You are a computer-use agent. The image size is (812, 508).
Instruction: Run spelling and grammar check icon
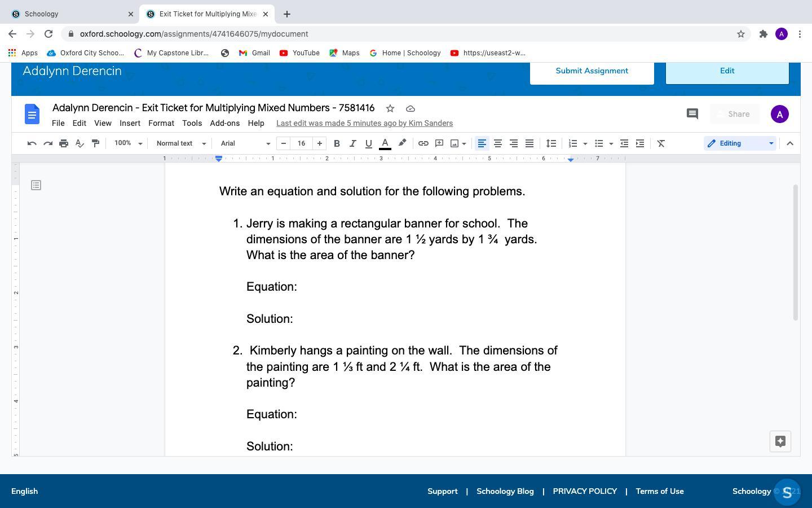[x=80, y=143]
